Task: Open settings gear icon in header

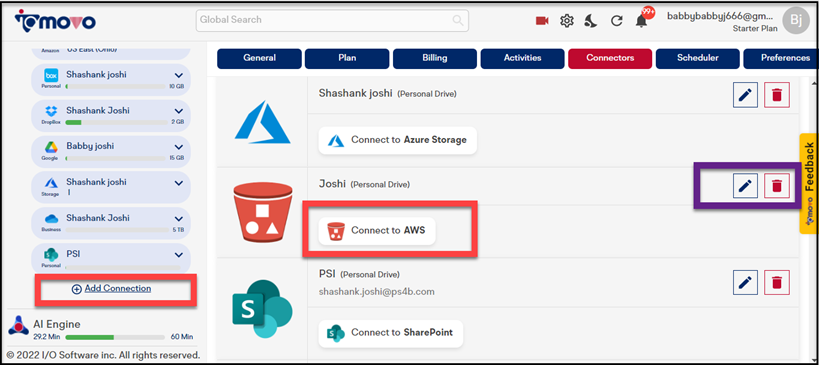Action: tap(567, 21)
